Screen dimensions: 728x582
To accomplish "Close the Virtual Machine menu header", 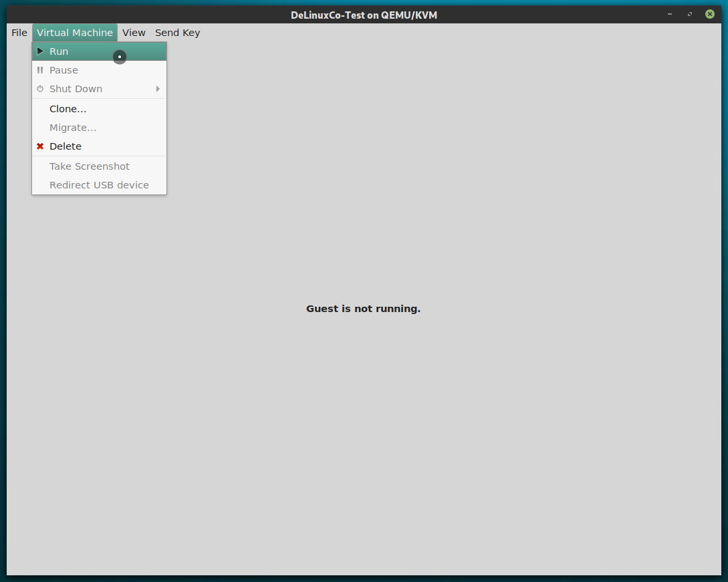I will [75, 33].
